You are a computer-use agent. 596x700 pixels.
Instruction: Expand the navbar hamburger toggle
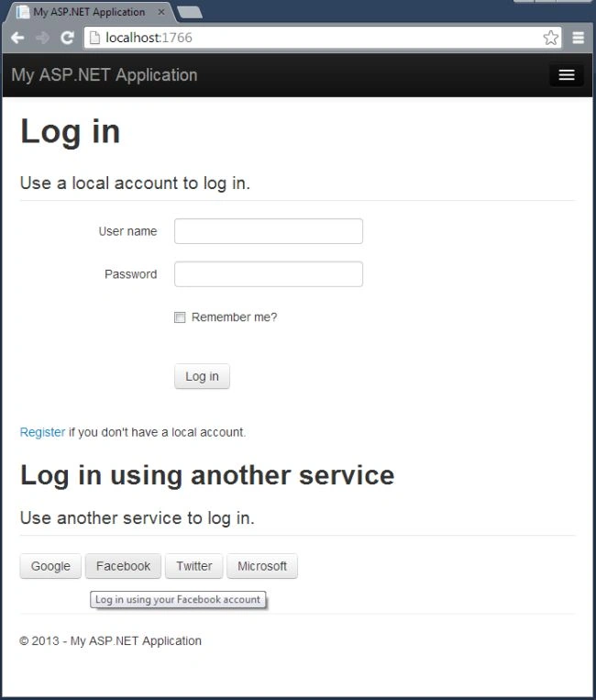coord(566,75)
